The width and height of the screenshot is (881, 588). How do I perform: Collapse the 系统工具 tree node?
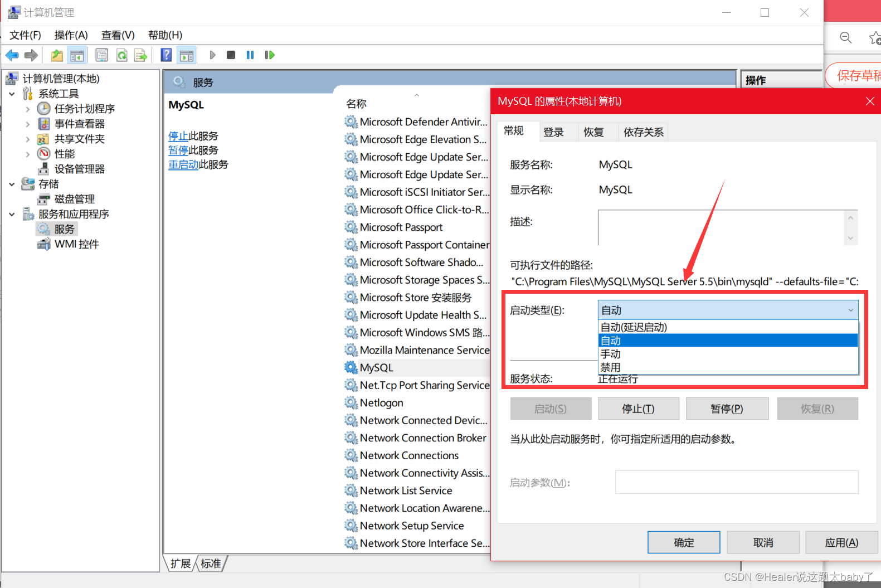click(x=12, y=94)
